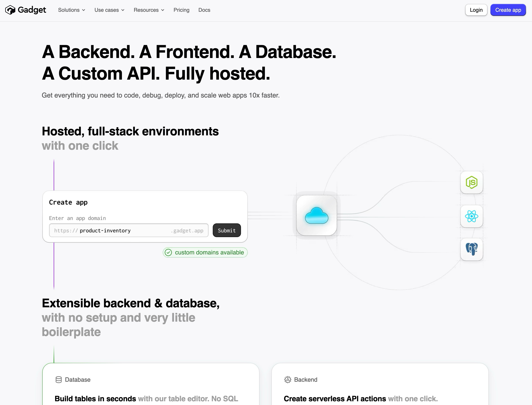Open the Use cases dropdown
Image resolution: width=532 pixels, height=405 pixels.
click(109, 10)
